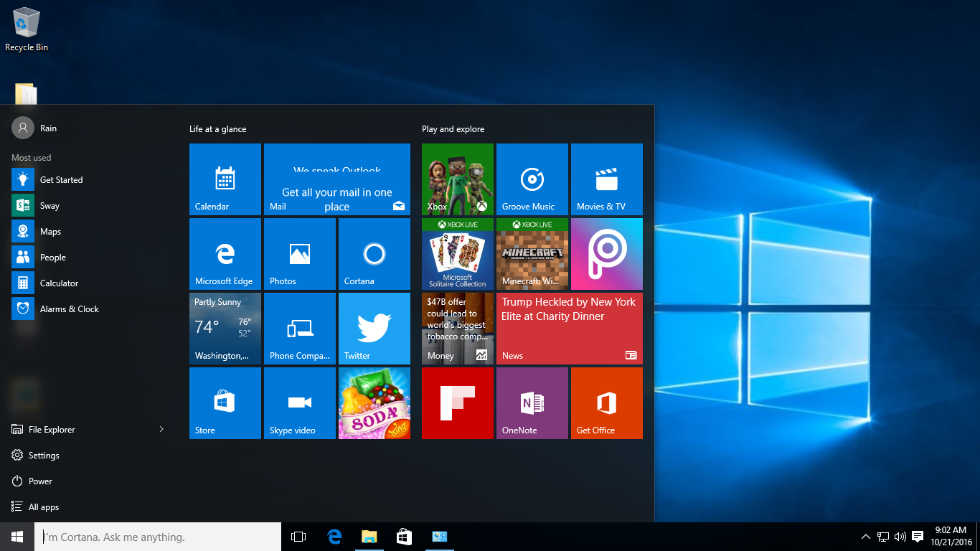Launch Microsoft Edge tile

[225, 254]
